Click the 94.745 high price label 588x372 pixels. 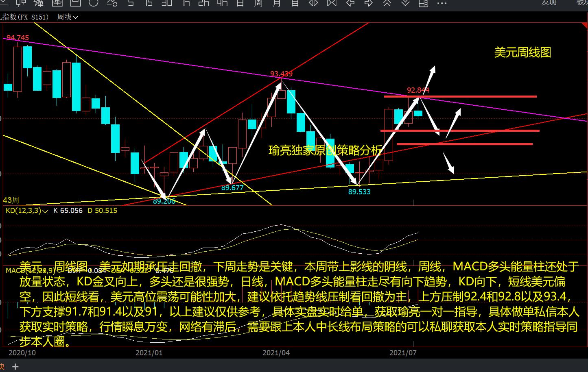pos(18,38)
